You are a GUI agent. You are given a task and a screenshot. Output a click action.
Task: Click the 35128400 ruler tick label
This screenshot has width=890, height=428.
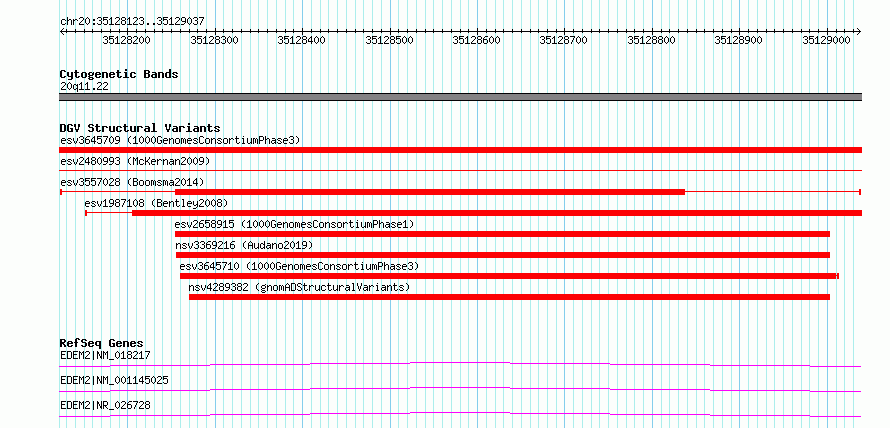(x=301, y=40)
